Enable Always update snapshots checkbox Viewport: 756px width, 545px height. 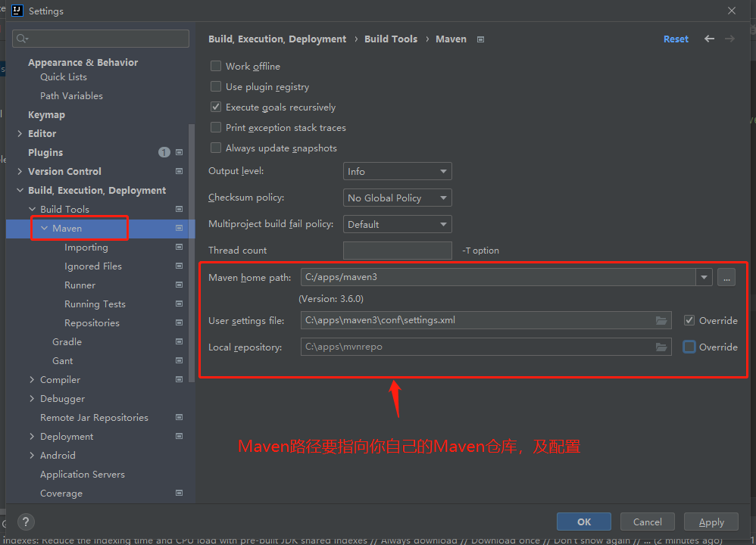tap(216, 148)
